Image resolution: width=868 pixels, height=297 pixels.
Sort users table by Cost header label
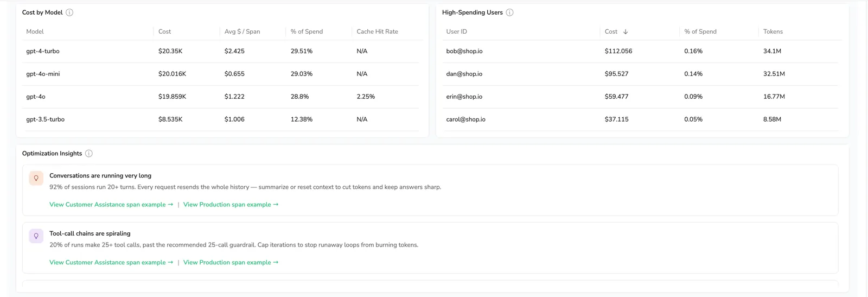(611, 31)
